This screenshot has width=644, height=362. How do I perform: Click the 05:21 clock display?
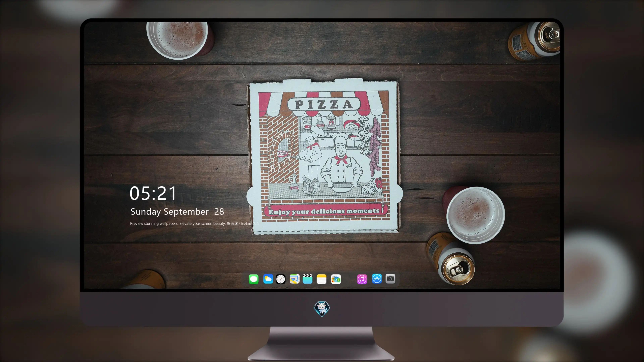153,193
